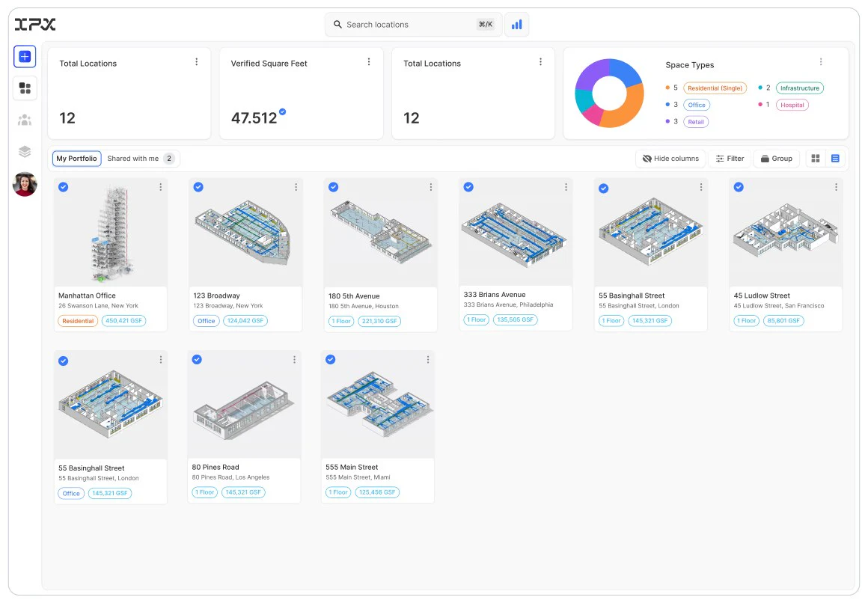Open more options on 555 Main Street card

pos(428,360)
